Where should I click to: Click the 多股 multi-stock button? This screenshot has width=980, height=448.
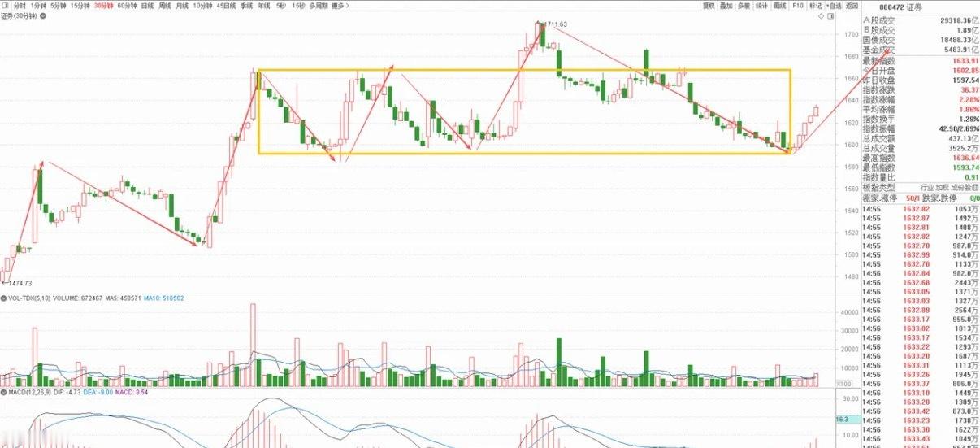point(744,5)
